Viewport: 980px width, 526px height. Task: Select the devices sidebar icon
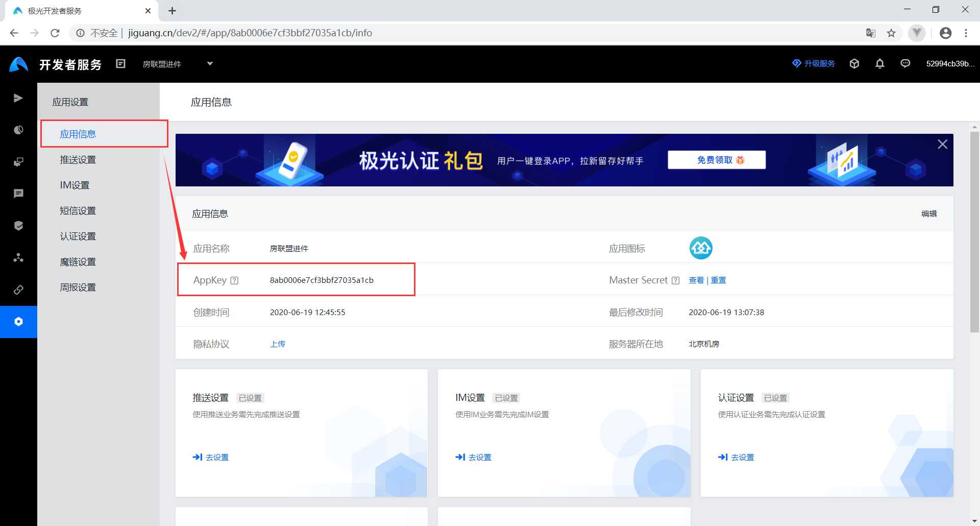tap(18, 162)
